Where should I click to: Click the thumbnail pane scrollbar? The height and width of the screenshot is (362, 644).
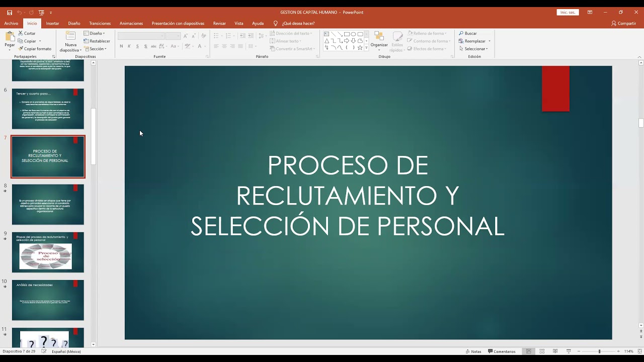[x=93, y=136]
